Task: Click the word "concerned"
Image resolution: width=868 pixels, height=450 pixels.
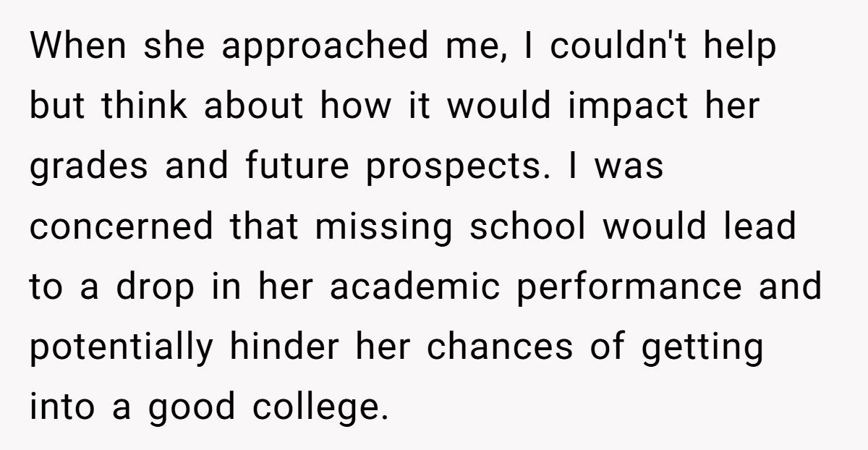Action: tap(122, 227)
